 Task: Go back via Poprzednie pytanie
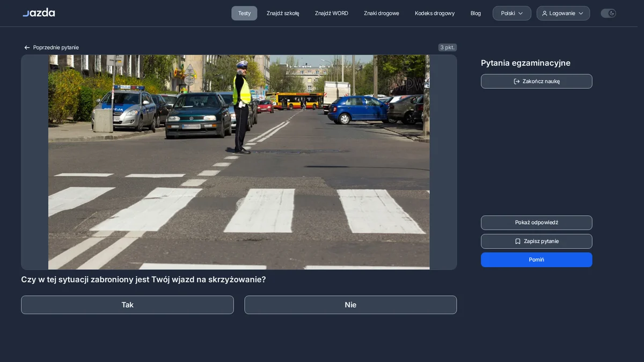pos(52,48)
